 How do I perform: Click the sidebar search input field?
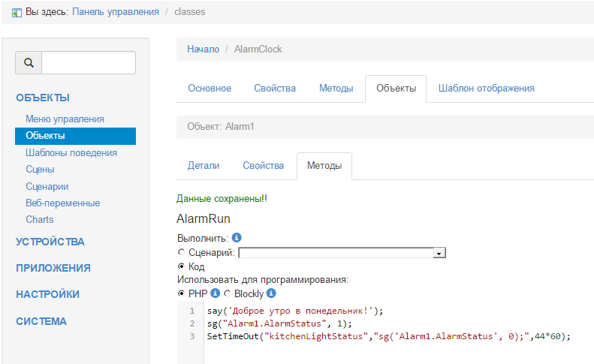(88, 63)
